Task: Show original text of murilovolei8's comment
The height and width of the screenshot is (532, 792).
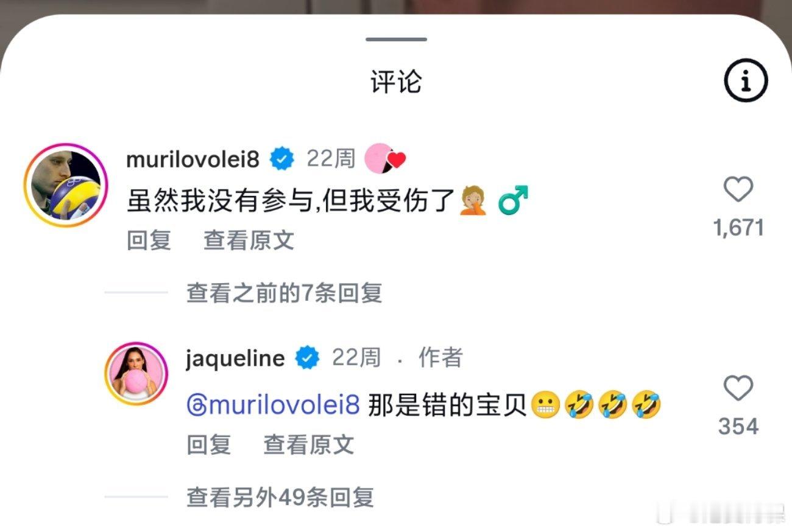Action: pos(249,240)
